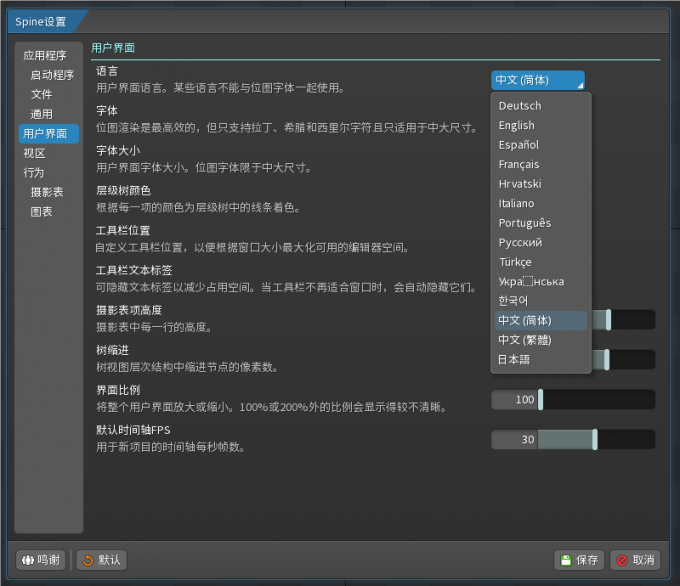This screenshot has height=586, width=680.
Task: Open the 图表 settings page
Action: tap(42, 212)
